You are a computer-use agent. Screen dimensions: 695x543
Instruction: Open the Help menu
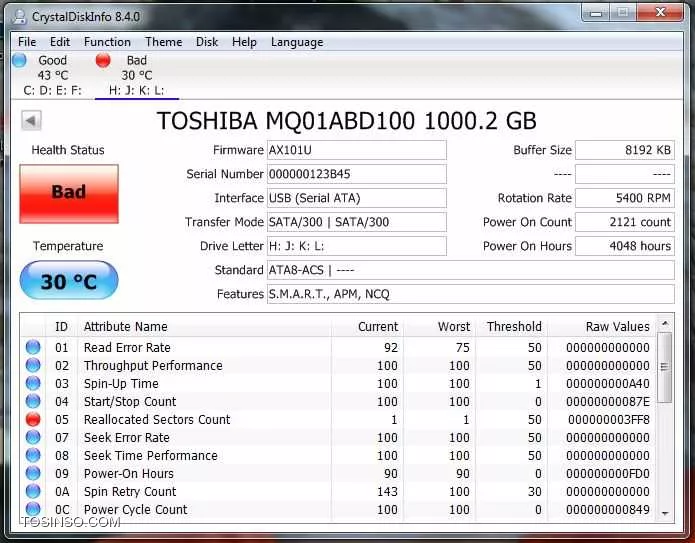point(244,42)
